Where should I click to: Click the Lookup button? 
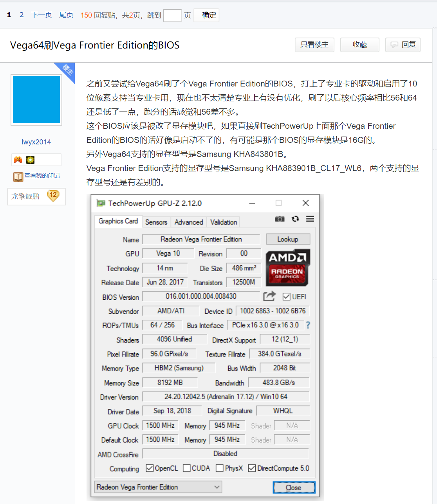point(288,239)
